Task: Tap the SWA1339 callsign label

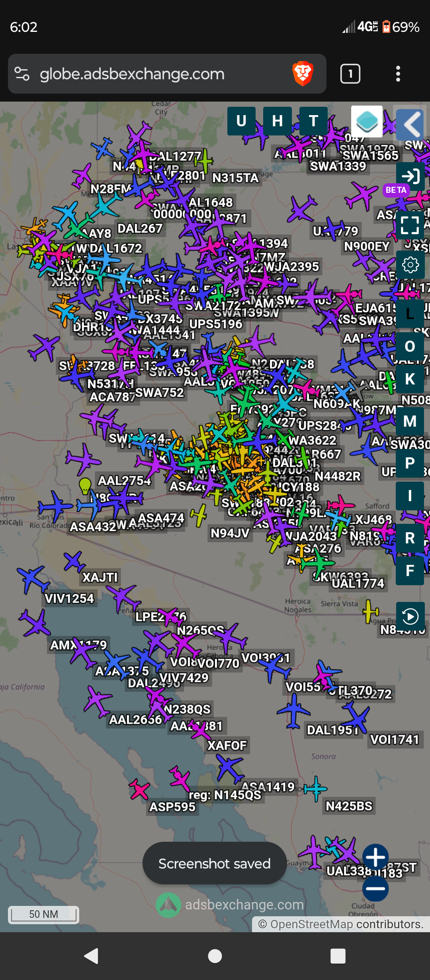Action: (338, 166)
